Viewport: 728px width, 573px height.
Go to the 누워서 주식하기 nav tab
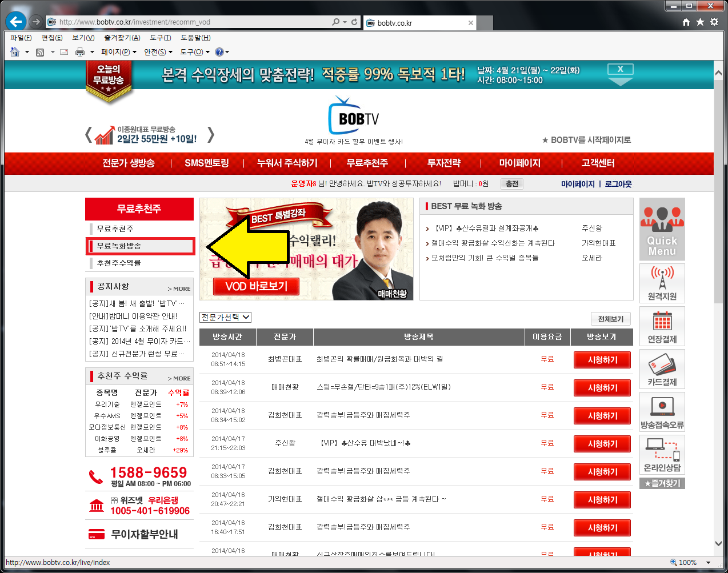click(287, 163)
